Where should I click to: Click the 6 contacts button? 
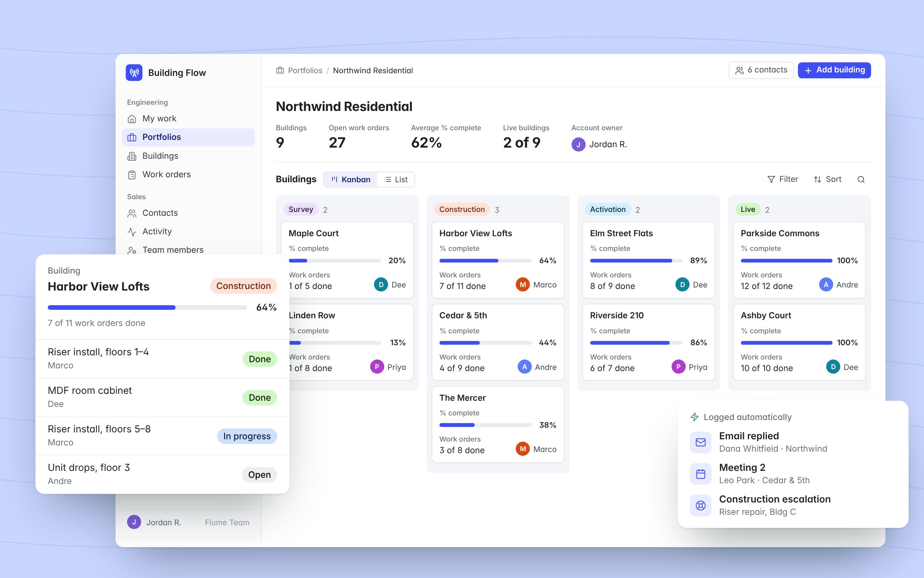pyautogui.click(x=761, y=70)
